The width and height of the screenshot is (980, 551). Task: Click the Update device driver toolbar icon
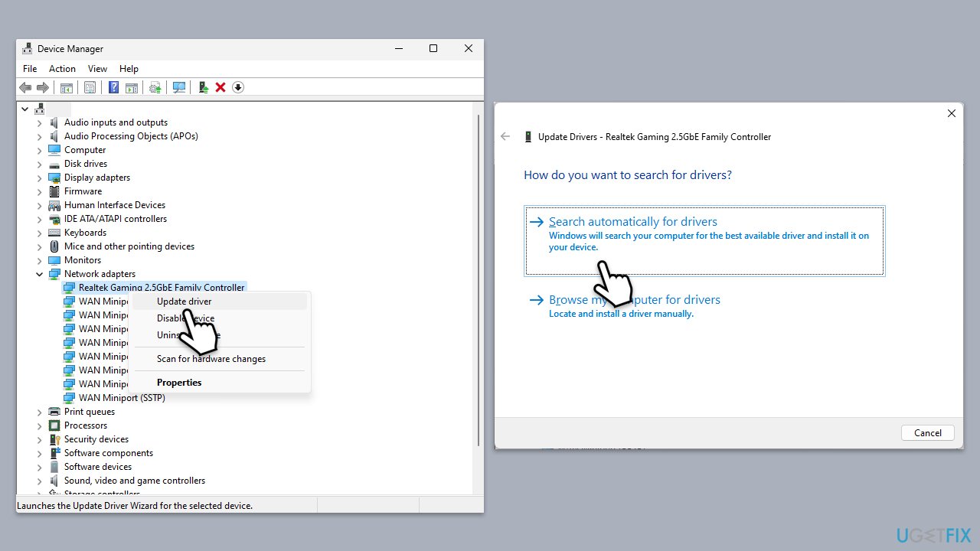[203, 87]
